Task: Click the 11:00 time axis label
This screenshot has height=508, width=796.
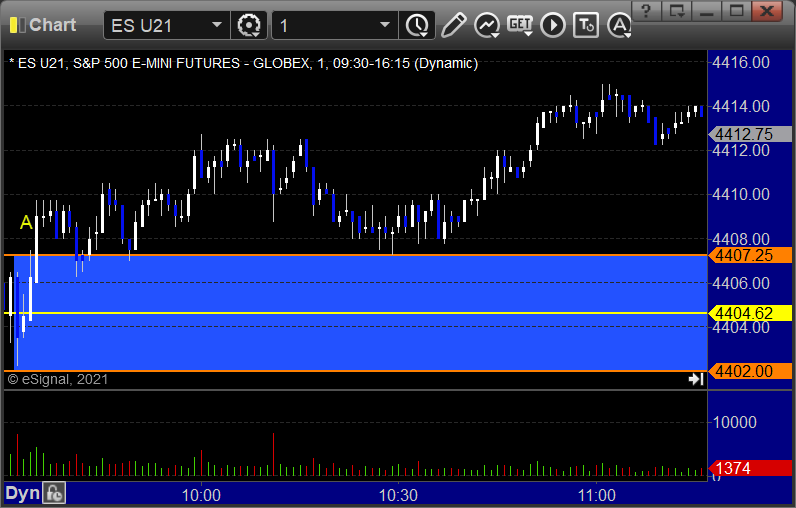Action: pos(596,495)
